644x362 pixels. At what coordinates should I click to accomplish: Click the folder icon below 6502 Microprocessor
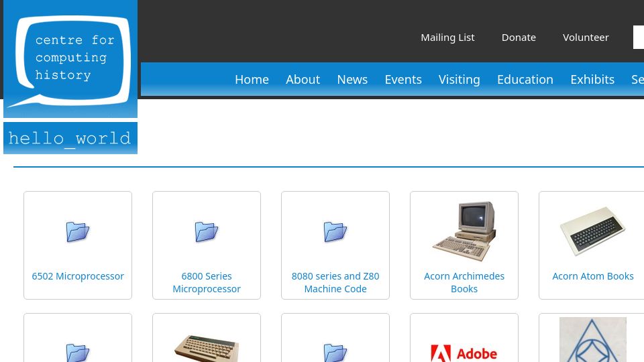[x=78, y=353]
